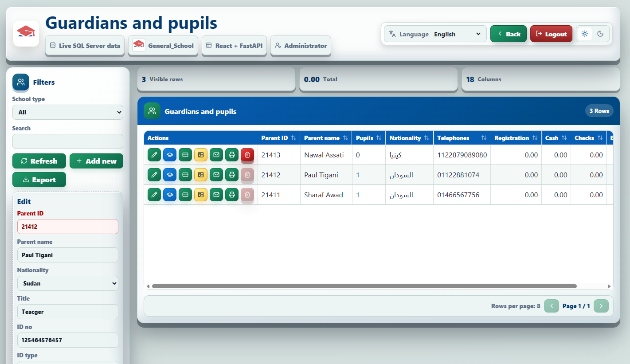This screenshot has width=630, height=364.
Task: Go to the next page arrow
Action: tap(601, 306)
